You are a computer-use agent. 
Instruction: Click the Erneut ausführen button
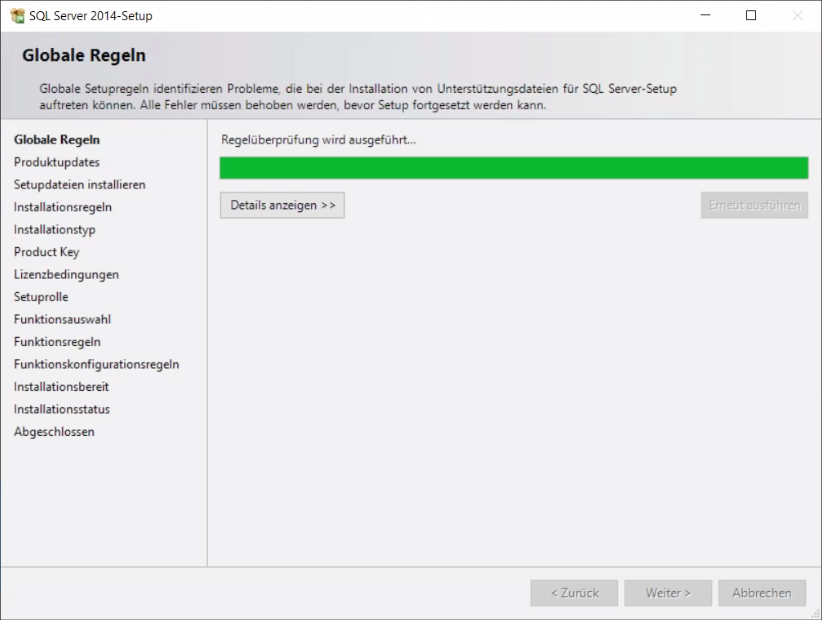754,205
